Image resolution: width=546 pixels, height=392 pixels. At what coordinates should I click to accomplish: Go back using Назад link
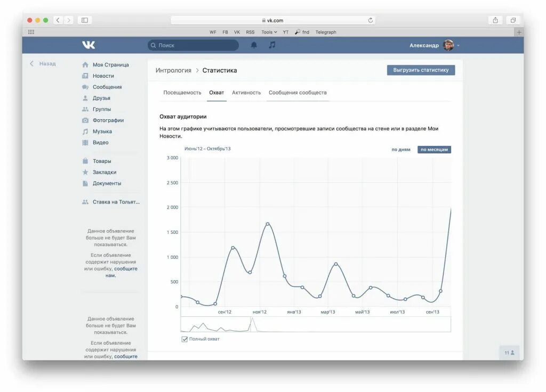[x=43, y=64]
